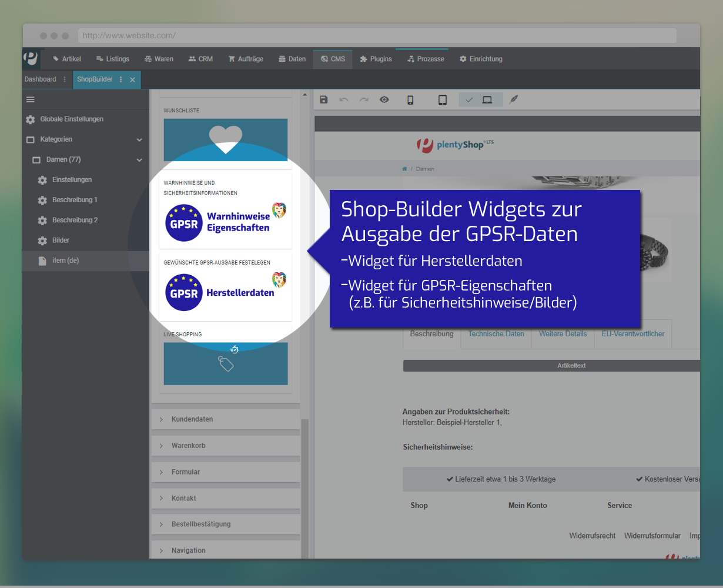This screenshot has height=588, width=723.
Task: Toggle preview eye icon
Action: pyautogui.click(x=384, y=100)
